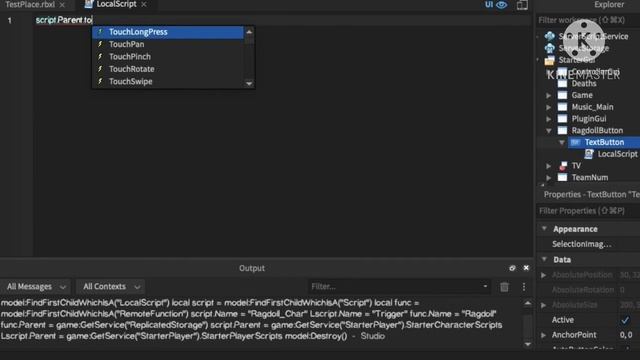The height and width of the screenshot is (360, 640).
Task: Select TV item in Explorer
Action: (576, 166)
